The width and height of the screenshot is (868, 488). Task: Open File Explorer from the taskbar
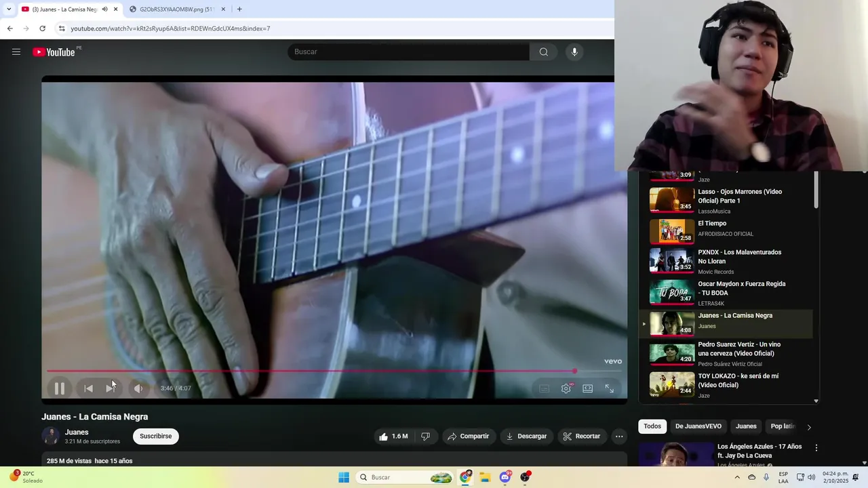tap(485, 477)
